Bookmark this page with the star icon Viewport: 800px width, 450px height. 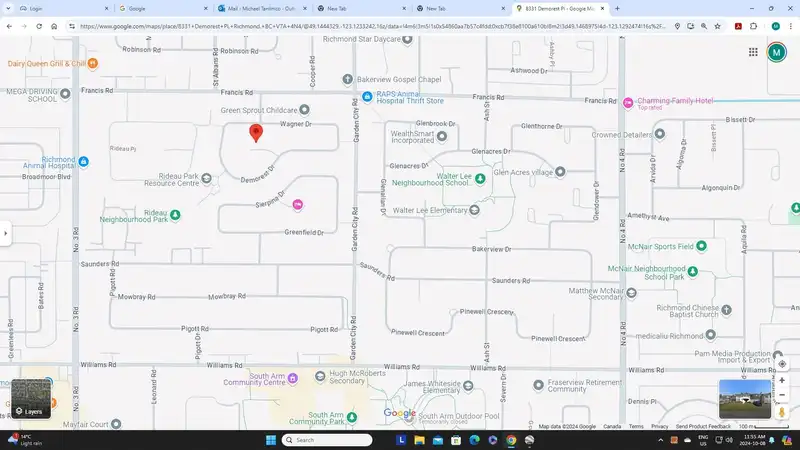coord(717,26)
